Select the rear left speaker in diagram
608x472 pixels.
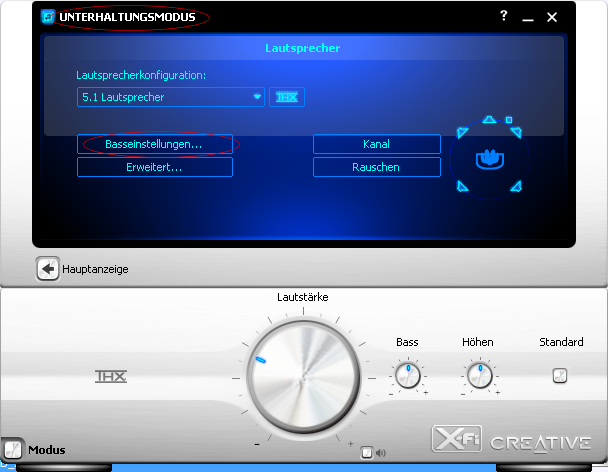462,187
